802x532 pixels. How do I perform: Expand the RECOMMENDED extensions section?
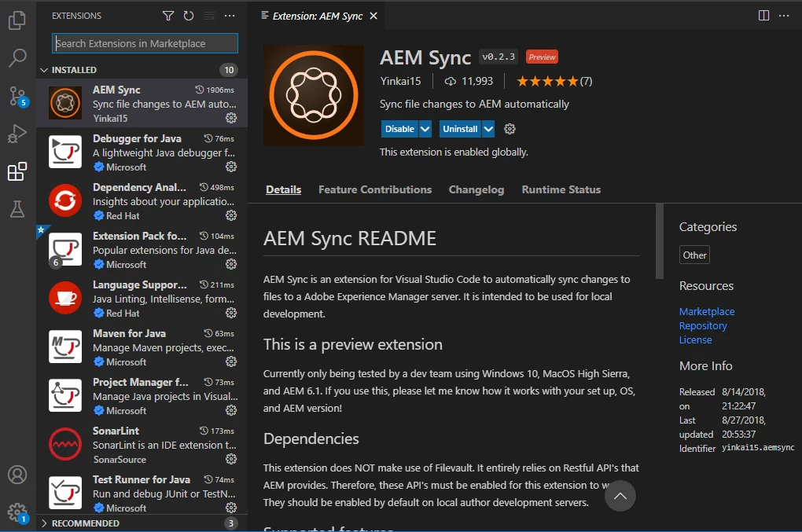(x=142, y=523)
